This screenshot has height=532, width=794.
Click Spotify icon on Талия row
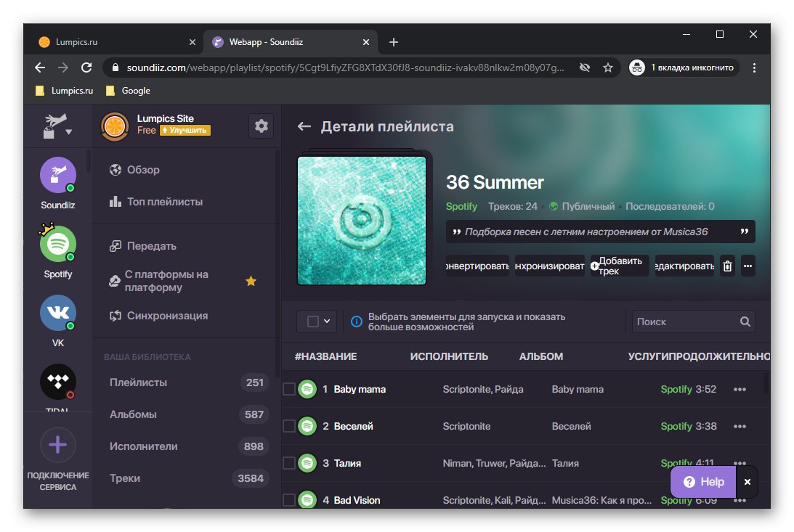[x=307, y=463]
